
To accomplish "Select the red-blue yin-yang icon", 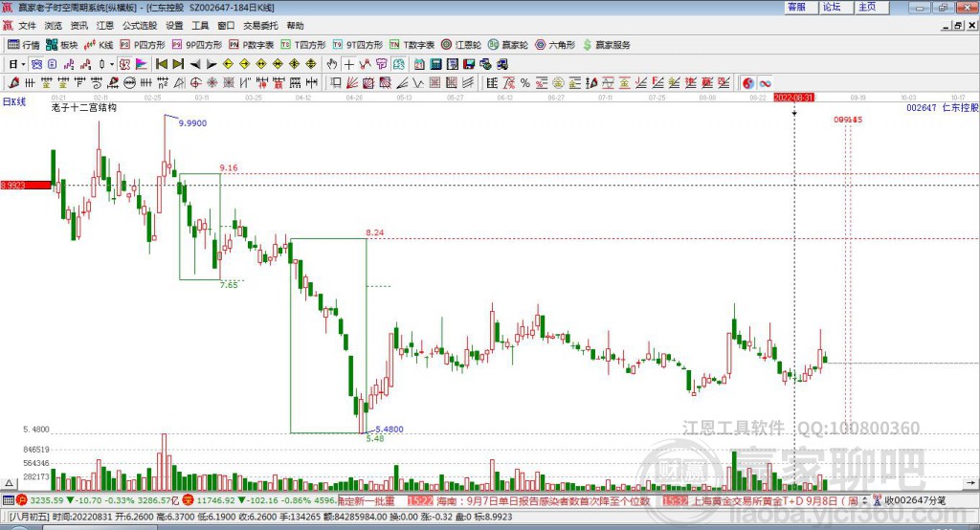I will pyautogui.click(x=748, y=83).
